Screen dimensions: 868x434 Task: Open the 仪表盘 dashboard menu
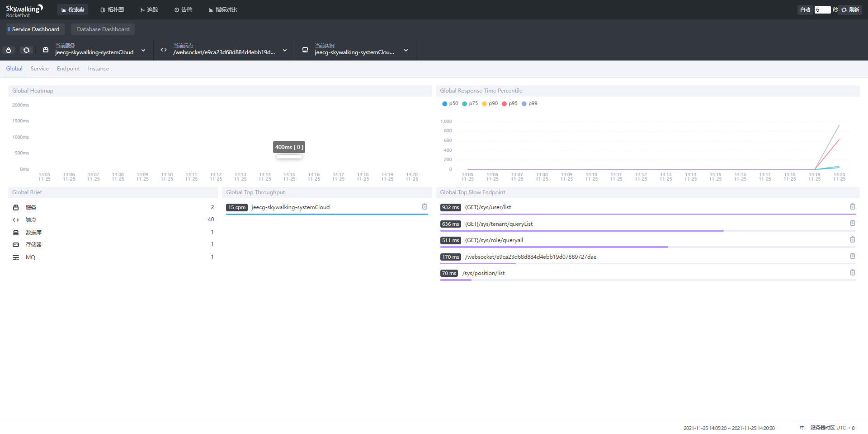(73, 10)
